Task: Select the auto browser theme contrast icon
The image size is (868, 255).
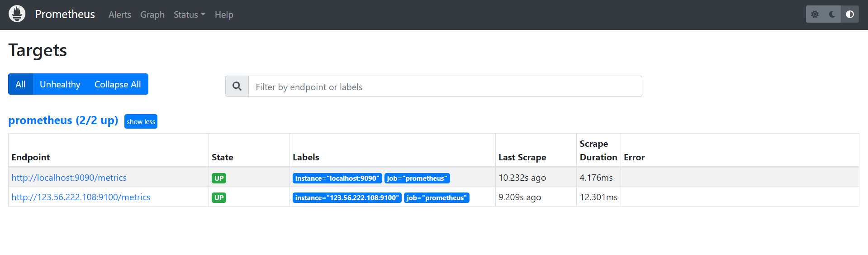Action: (x=850, y=14)
